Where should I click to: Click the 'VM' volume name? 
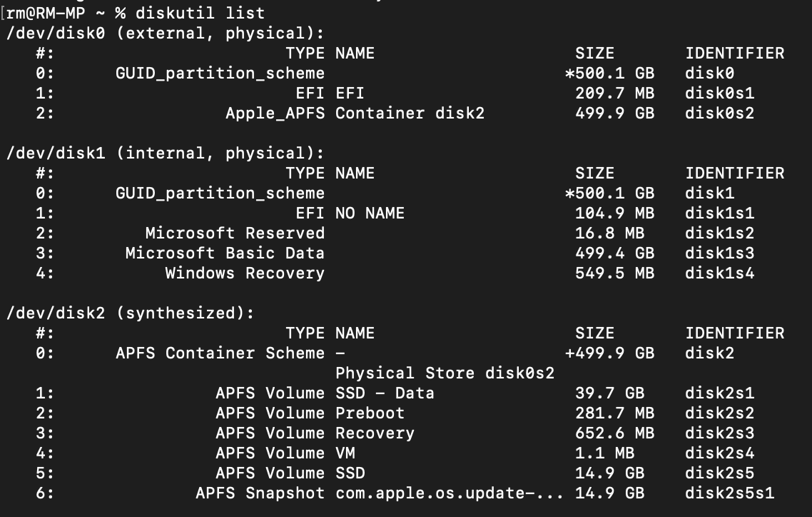pyautogui.click(x=345, y=453)
